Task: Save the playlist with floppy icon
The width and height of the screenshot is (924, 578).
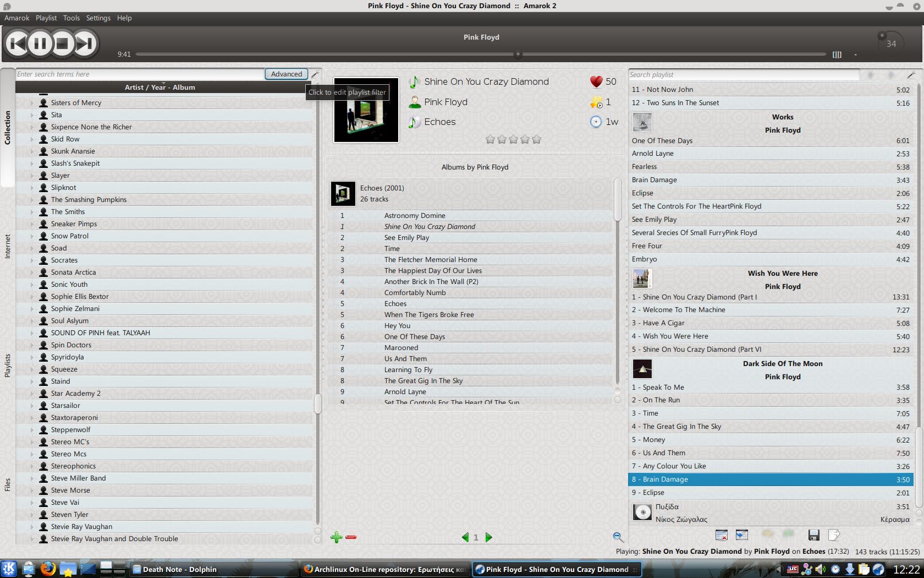Action: coord(814,535)
